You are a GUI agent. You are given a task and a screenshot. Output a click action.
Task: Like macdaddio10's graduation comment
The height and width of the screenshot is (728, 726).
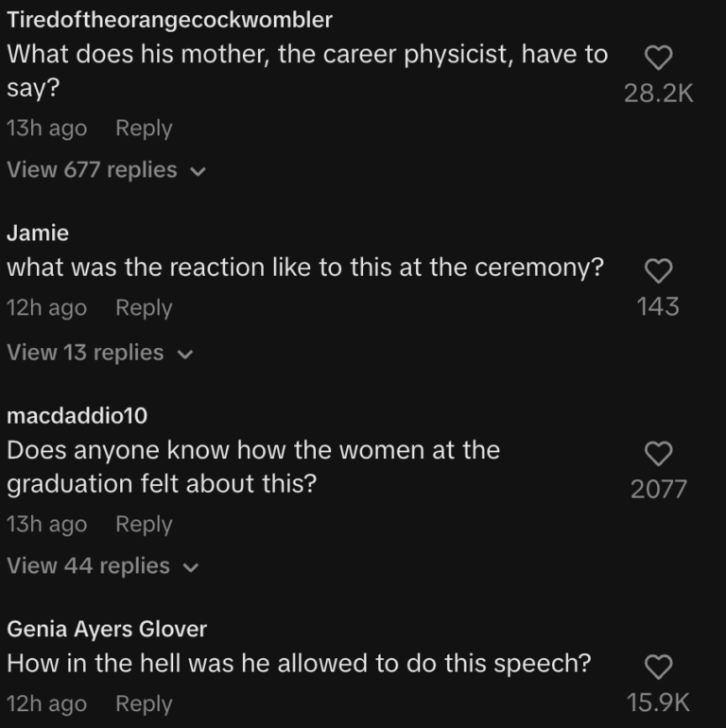coord(658,454)
